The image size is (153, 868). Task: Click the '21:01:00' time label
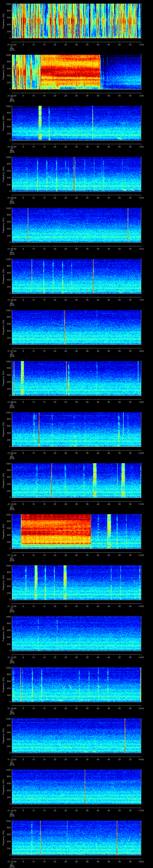(x=12, y=44)
